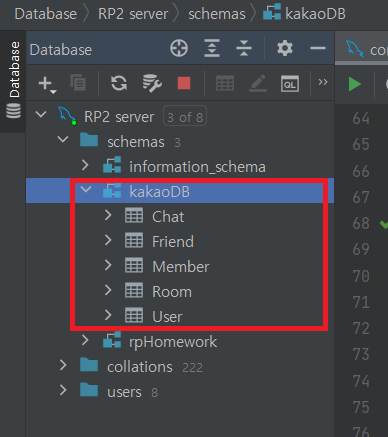The image size is (388, 437).
Task: Expand the Member table
Action: (108, 265)
